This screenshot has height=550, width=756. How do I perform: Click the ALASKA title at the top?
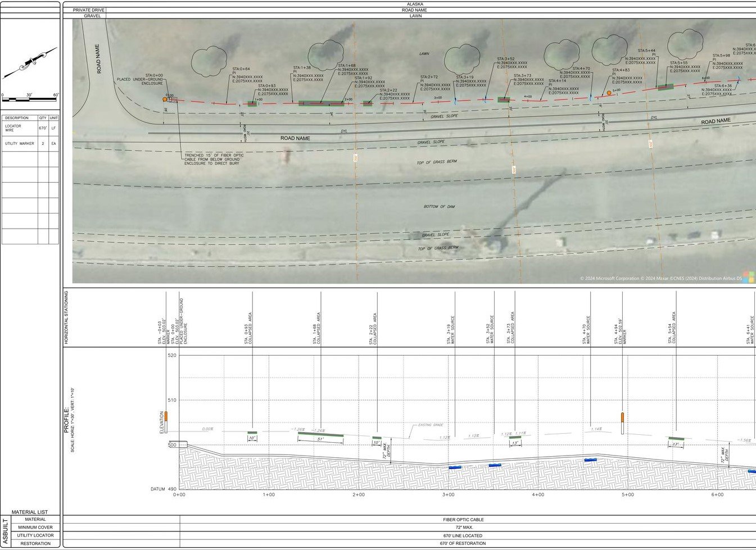pyautogui.click(x=415, y=4)
